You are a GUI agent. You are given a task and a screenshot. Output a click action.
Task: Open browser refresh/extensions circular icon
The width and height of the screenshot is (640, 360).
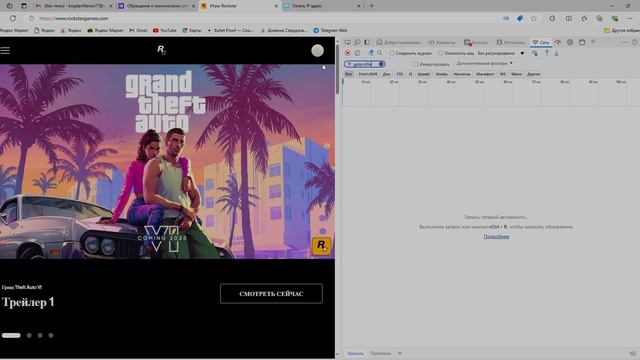[x=552, y=18]
